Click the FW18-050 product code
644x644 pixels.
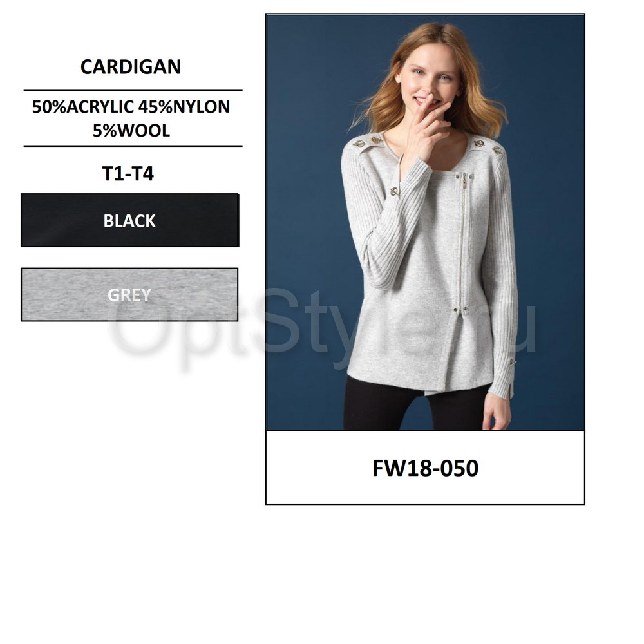click(x=425, y=468)
